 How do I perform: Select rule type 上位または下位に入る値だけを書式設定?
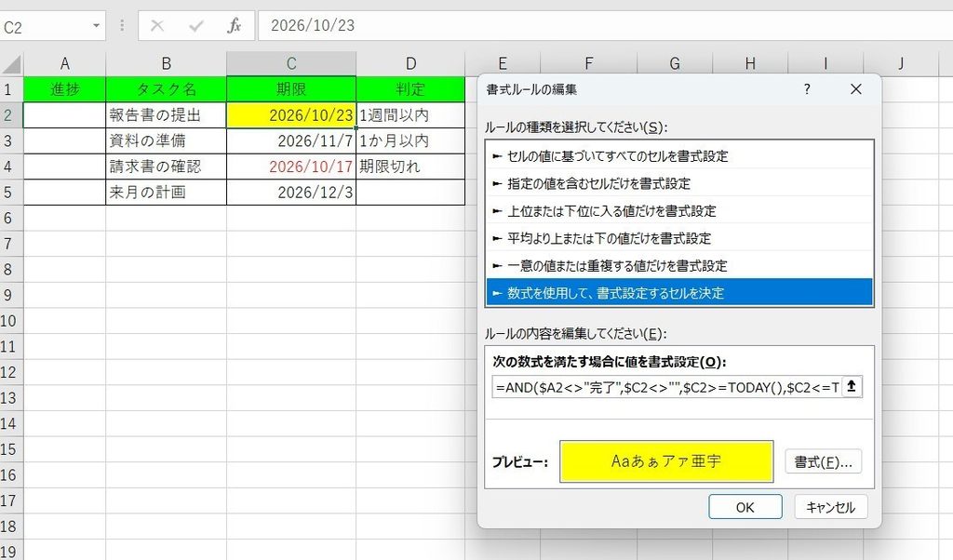(678, 211)
